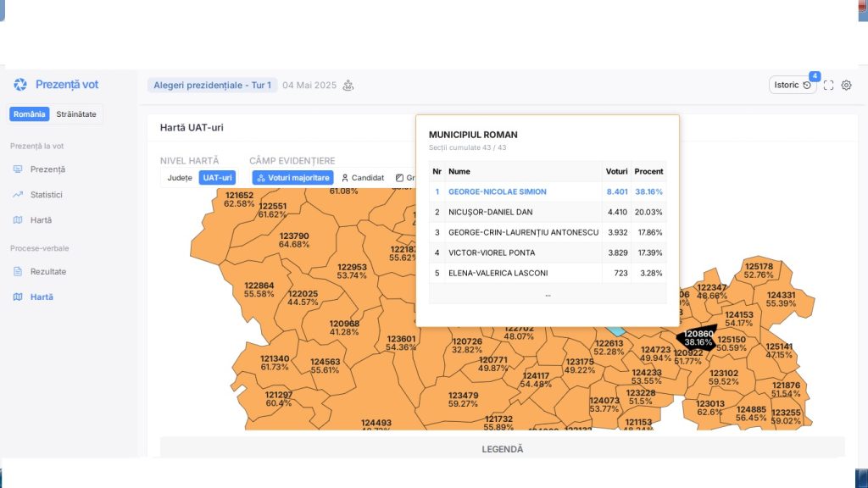Select Județe map level
Viewport: 868px width, 488px height.
pyautogui.click(x=180, y=178)
